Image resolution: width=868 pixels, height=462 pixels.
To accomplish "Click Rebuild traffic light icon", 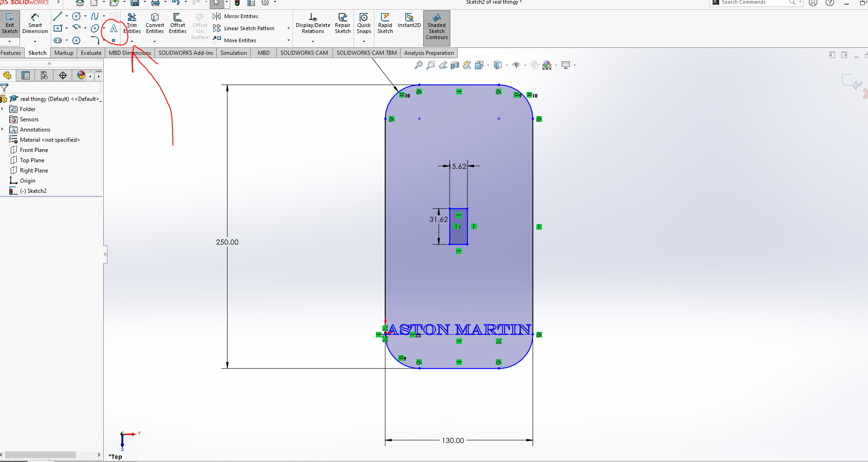I will coord(237,3).
